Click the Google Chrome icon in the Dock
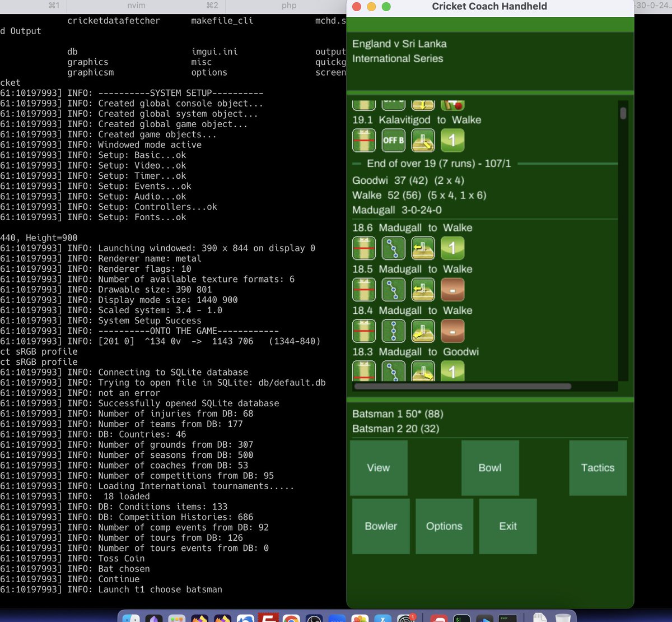This screenshot has height=622, width=672. [291, 618]
